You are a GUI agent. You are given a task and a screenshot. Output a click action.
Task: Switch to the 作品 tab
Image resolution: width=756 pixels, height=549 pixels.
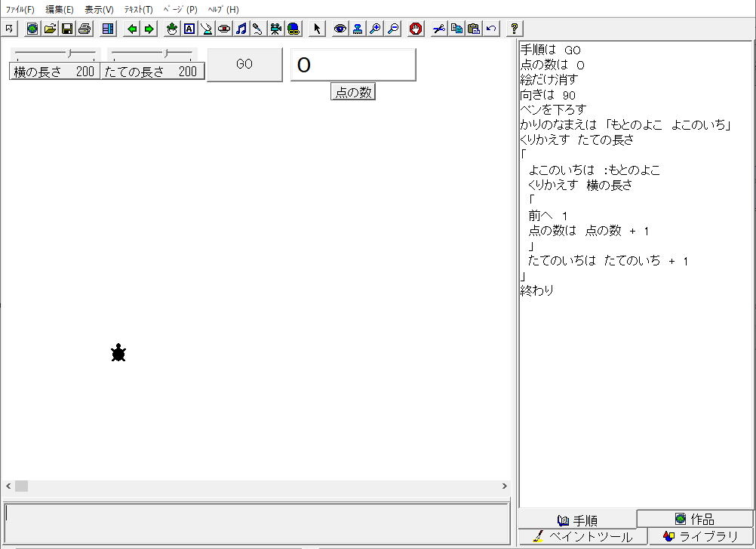[695, 519]
